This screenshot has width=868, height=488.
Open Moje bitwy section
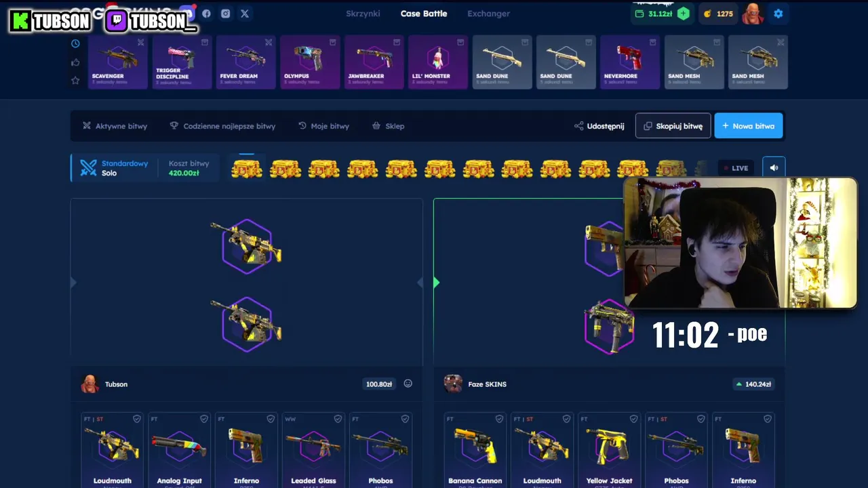tap(323, 126)
